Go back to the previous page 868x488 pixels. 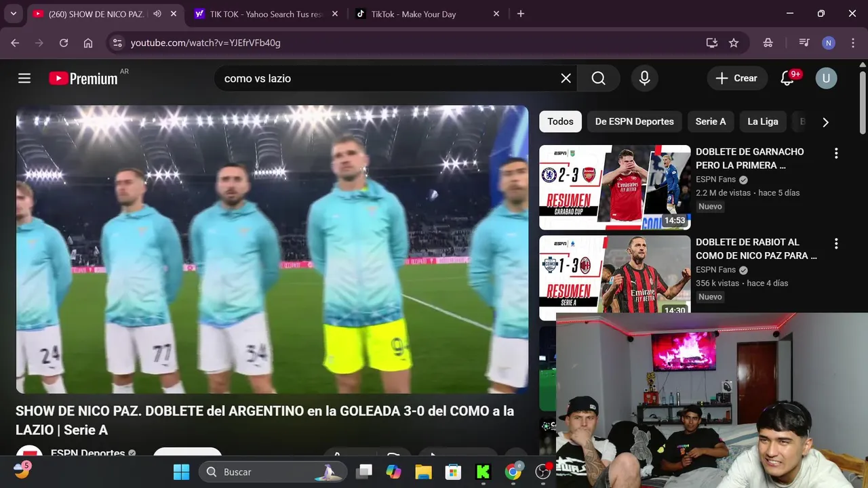(x=15, y=43)
